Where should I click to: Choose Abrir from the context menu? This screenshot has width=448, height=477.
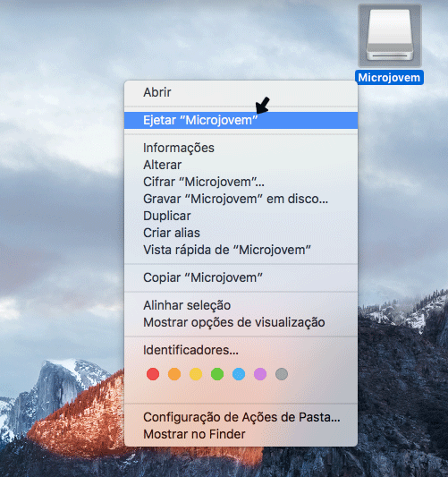pyautogui.click(x=241, y=92)
